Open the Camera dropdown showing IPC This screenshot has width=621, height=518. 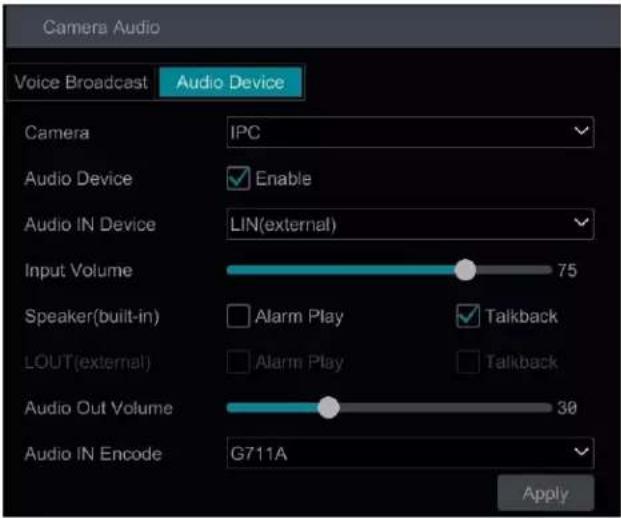click(x=410, y=132)
